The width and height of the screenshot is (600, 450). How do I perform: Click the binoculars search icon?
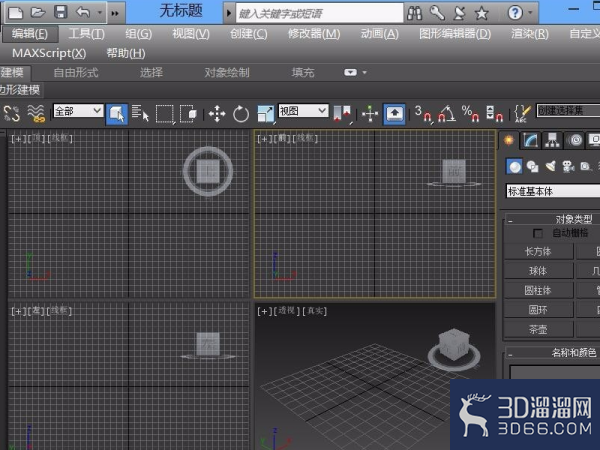414,13
